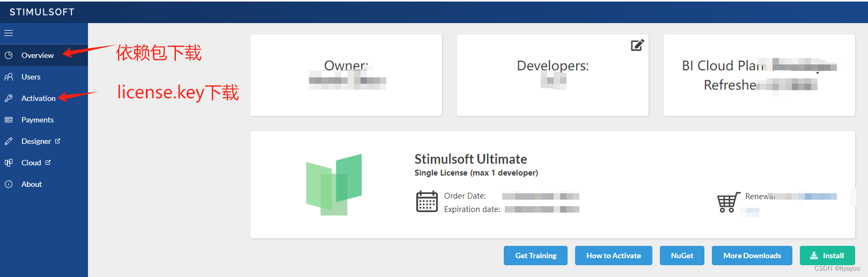The width and height of the screenshot is (868, 277).
Task: Click external-link icon beside Cloud
Action: pos(48,162)
